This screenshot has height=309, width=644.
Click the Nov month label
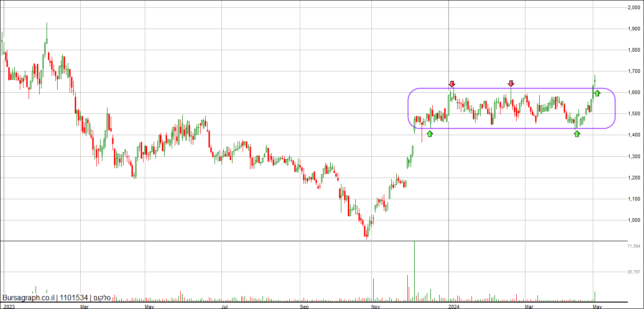pyautogui.click(x=376, y=306)
